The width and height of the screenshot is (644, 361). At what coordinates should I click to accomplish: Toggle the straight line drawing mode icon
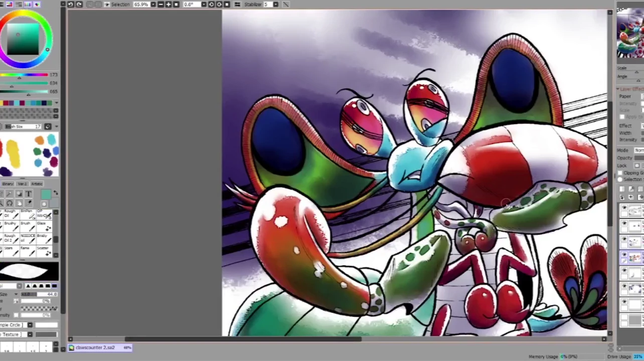pos(285,5)
